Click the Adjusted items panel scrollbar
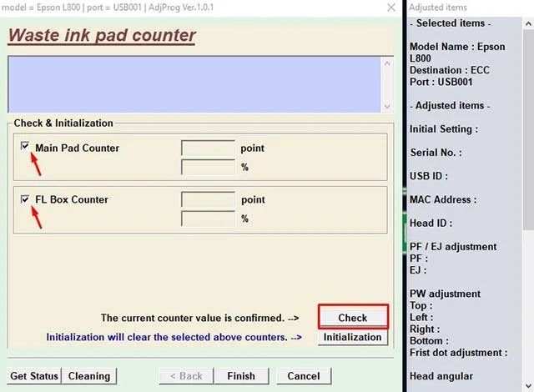The image size is (534, 392). click(x=527, y=125)
